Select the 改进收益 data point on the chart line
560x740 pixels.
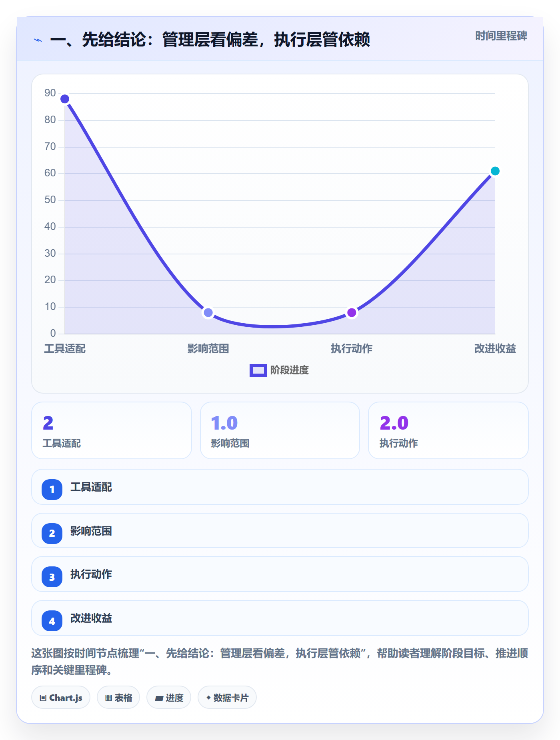[495, 171]
